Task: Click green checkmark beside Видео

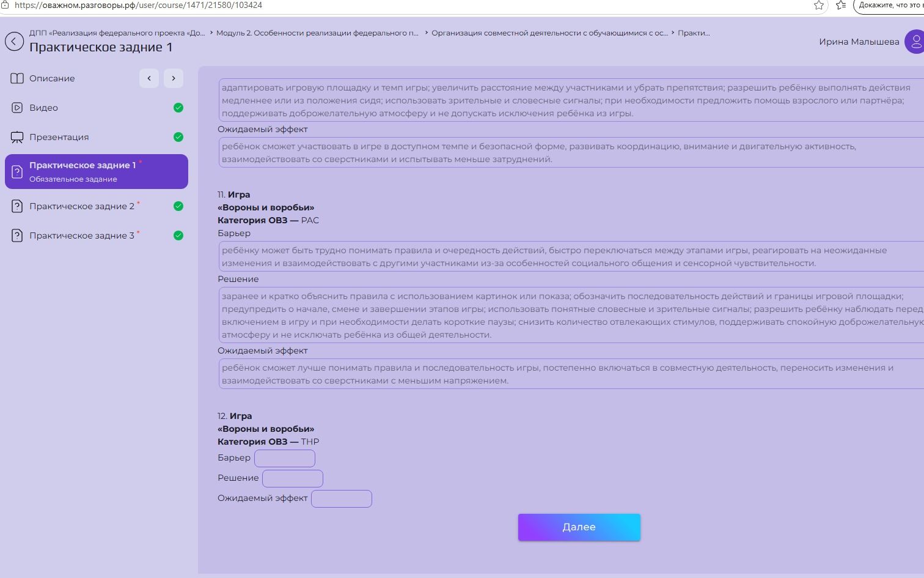Action: click(x=178, y=108)
